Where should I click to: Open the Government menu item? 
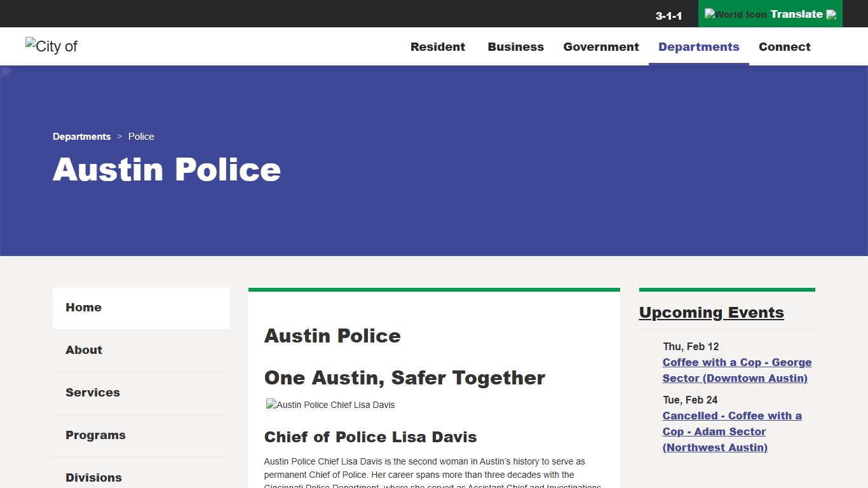[x=600, y=46]
